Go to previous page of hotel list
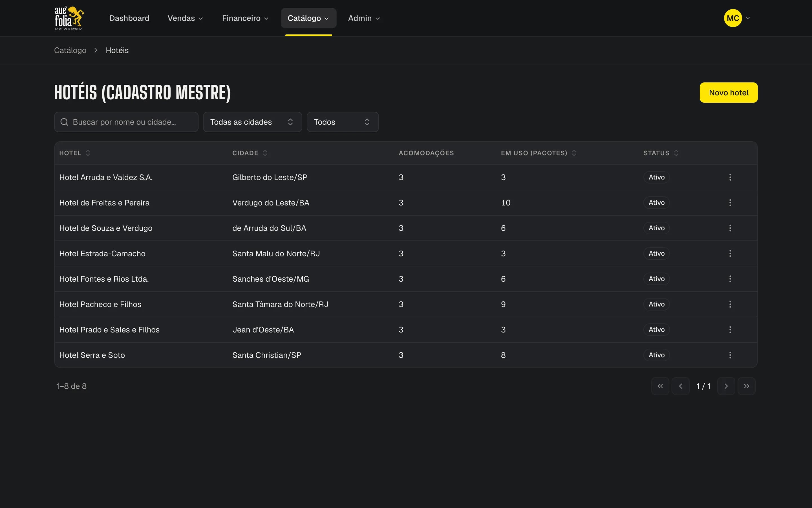The image size is (812, 508). tap(680, 386)
